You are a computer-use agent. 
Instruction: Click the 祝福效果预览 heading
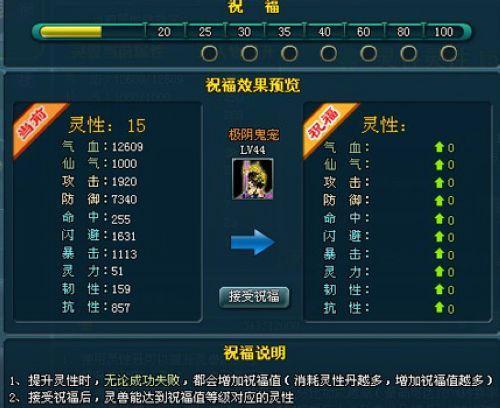pos(253,85)
